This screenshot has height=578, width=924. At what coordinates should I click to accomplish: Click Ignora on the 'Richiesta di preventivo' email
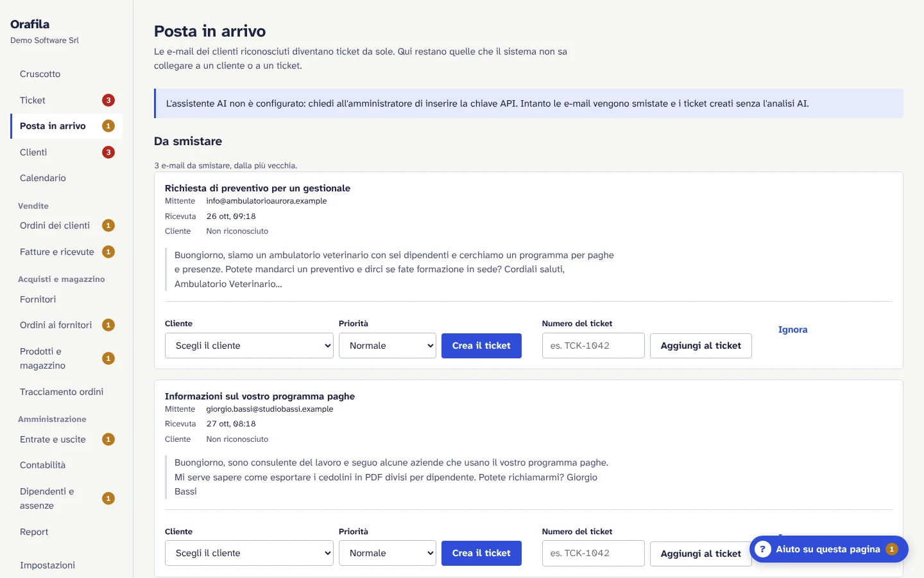(792, 329)
